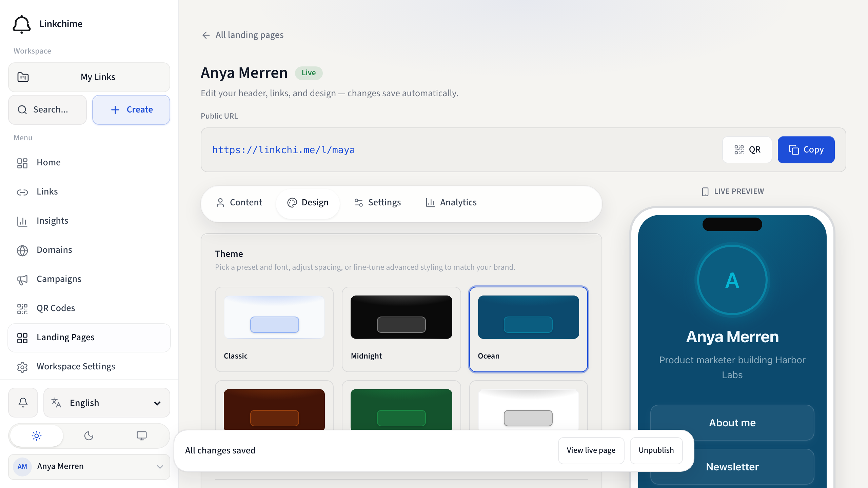Click the Campaigns megaphone icon
868x488 pixels.
pyautogui.click(x=22, y=280)
